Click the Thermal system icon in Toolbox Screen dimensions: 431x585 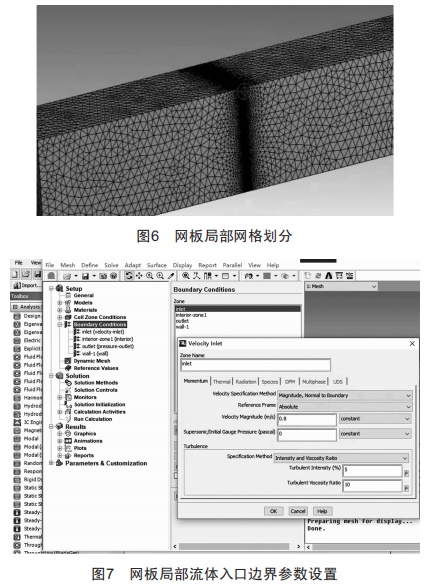click(x=17, y=537)
